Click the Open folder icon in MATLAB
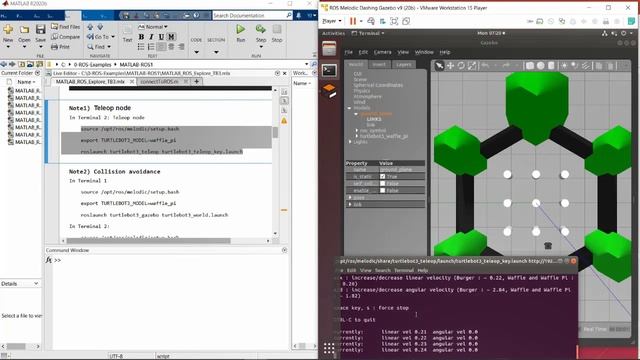Image resolution: width=640 pixels, height=360 pixels. click(x=24, y=30)
